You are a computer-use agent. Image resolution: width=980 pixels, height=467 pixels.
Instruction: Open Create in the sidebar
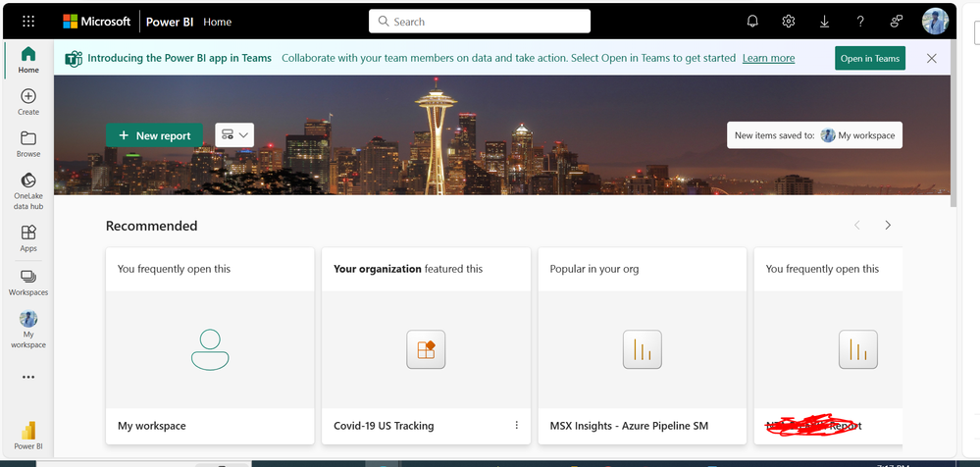coord(28,102)
